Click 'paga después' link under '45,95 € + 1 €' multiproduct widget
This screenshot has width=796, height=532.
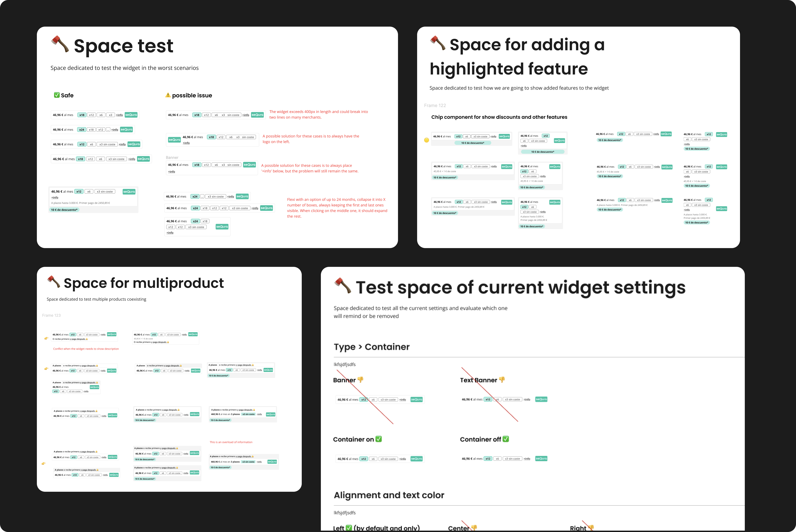(159, 342)
